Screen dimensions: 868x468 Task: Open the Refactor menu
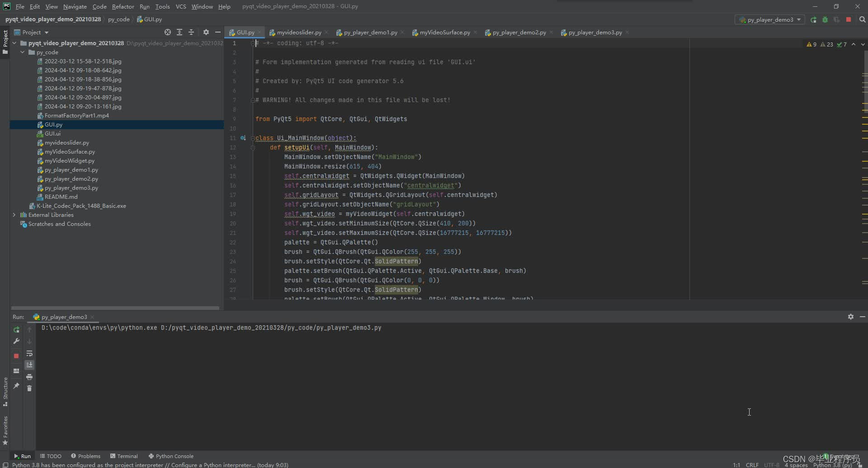123,6
